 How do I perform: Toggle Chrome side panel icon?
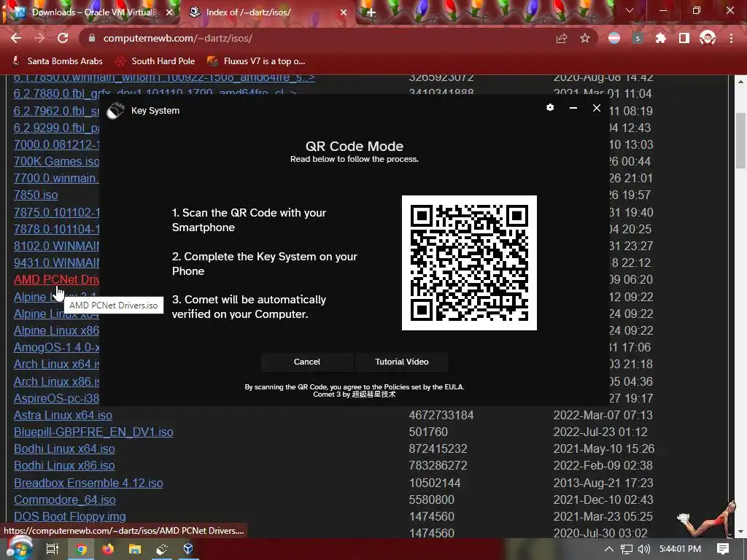pyautogui.click(x=684, y=39)
